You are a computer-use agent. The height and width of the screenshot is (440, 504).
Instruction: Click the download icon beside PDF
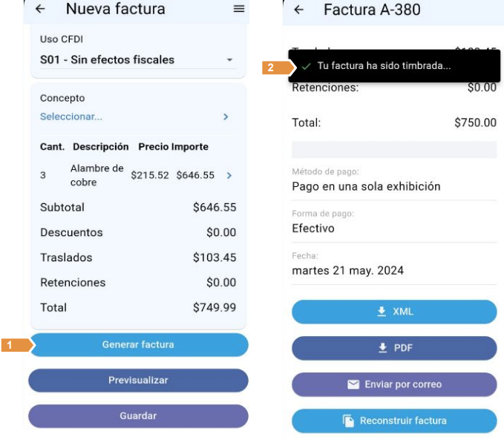pyautogui.click(x=383, y=348)
